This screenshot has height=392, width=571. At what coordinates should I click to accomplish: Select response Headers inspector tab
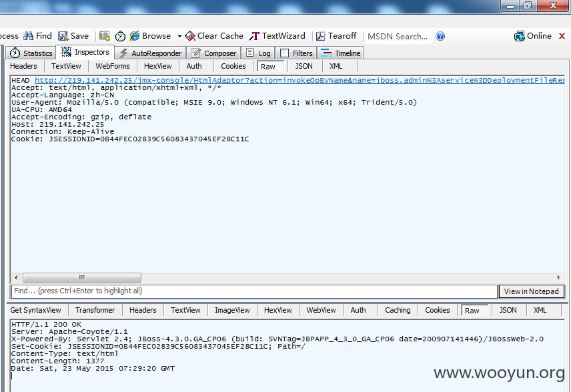pyautogui.click(x=143, y=310)
